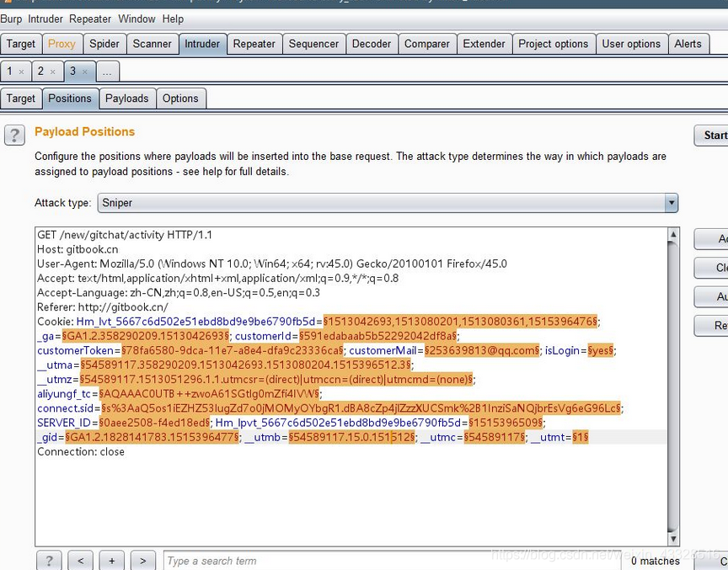Click the isLogin payload value 'yes'
Viewport: 728px width, 570px height.
click(600, 350)
